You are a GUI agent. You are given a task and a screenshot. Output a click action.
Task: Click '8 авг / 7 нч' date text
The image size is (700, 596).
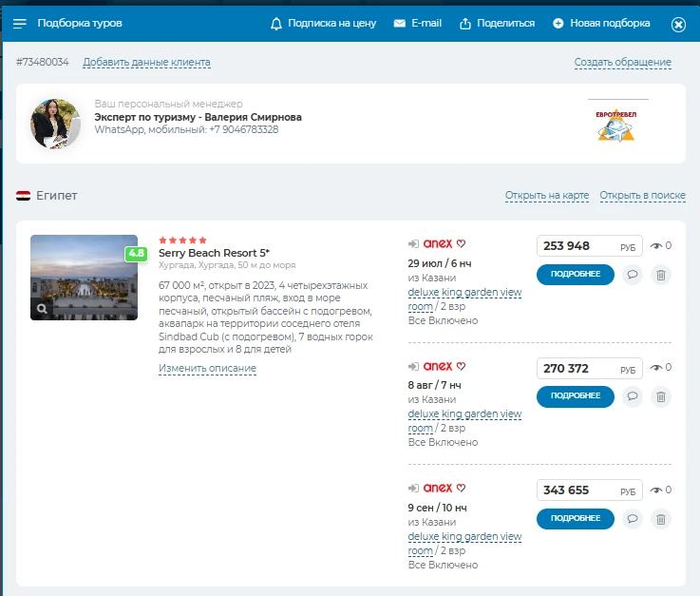435,385
